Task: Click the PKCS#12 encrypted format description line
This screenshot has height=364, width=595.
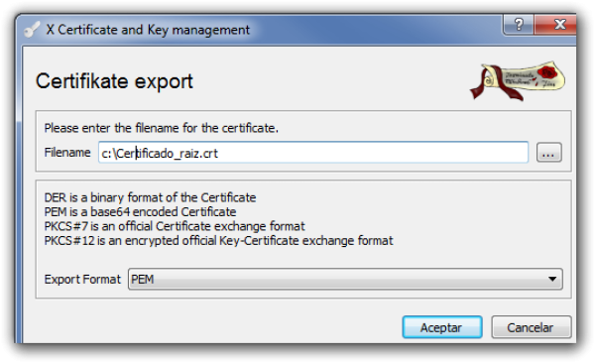Action: (218, 241)
